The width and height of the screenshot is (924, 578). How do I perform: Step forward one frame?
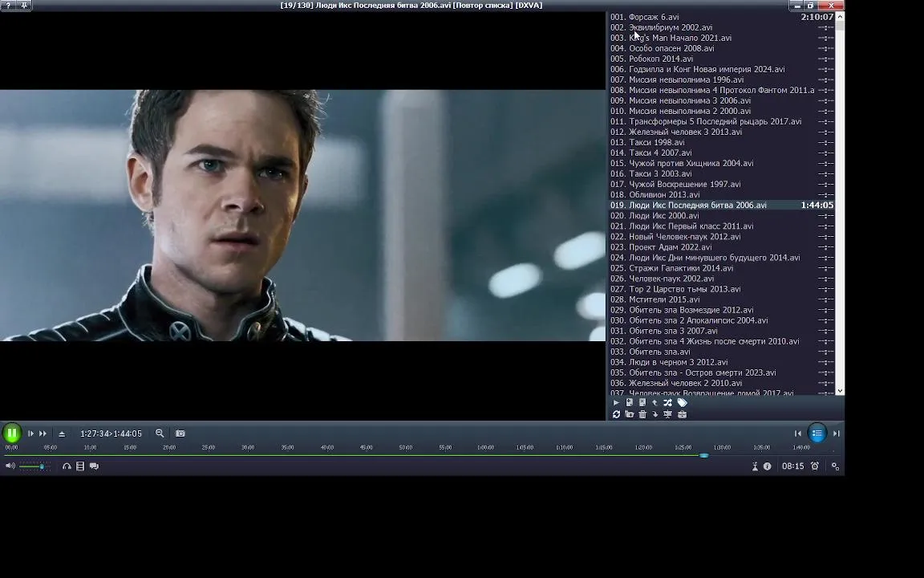(x=31, y=433)
